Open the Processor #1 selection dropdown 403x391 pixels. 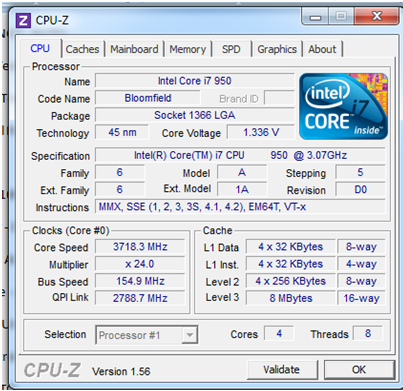146,335
